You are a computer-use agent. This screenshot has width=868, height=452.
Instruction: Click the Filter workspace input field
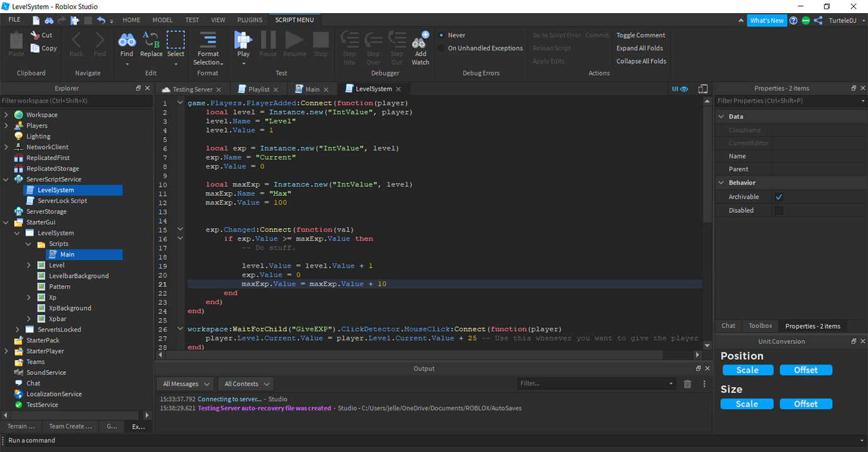tap(75, 101)
